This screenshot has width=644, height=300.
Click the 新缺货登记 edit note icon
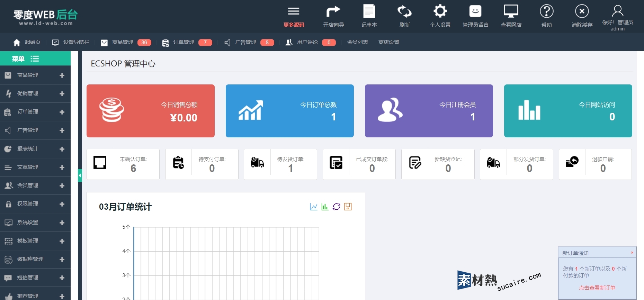coord(415,162)
